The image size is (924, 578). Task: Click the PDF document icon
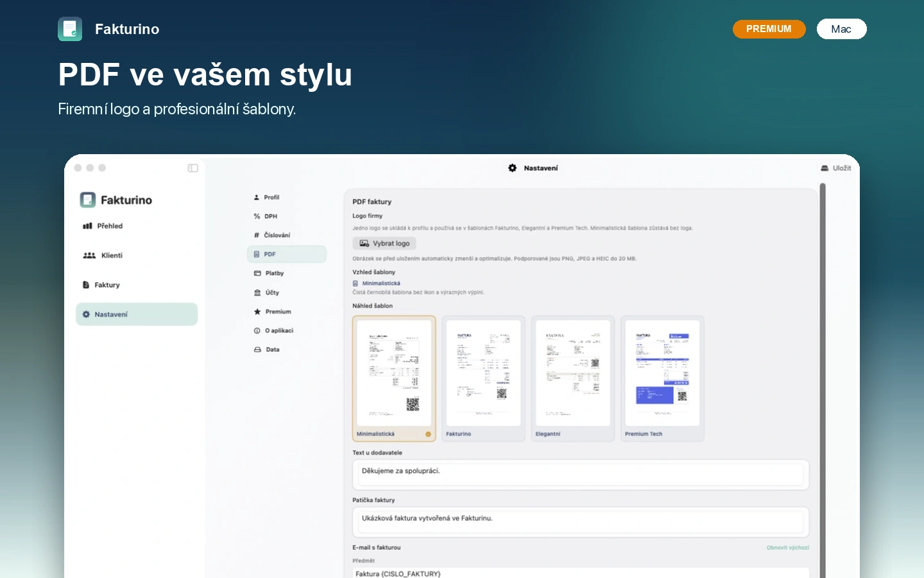(257, 254)
